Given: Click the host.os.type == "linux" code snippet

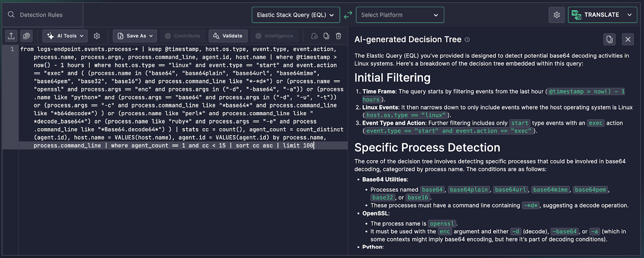Looking at the screenshot, I should (x=407, y=115).
